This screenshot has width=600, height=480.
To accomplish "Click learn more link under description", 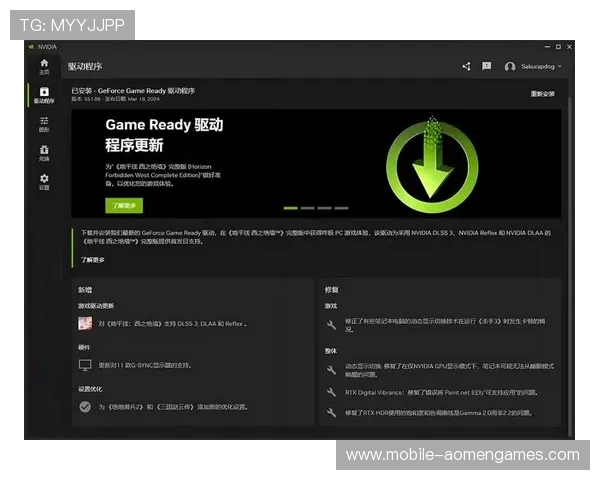I will click(x=93, y=260).
